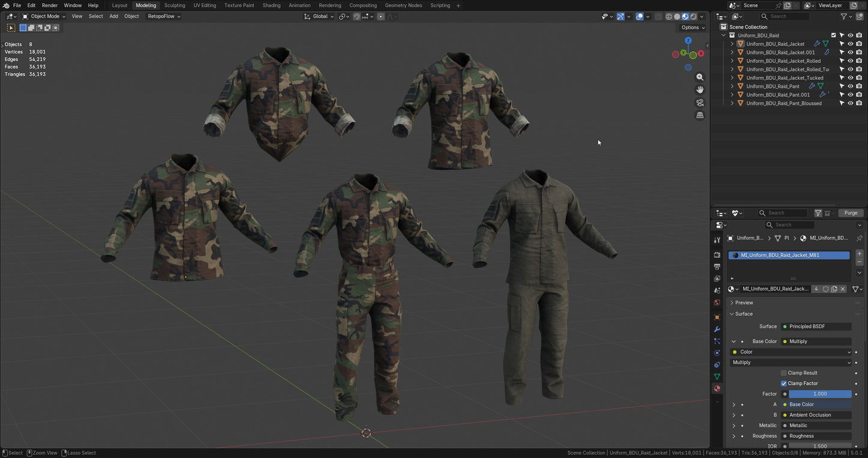
Task: Switch to the UV Editing workspace tab
Action: click(205, 5)
